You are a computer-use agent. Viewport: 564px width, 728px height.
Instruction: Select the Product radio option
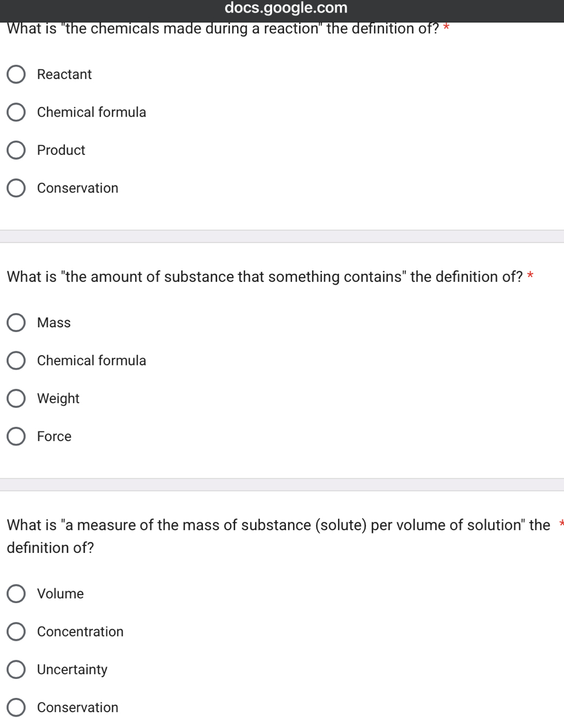[x=16, y=150]
